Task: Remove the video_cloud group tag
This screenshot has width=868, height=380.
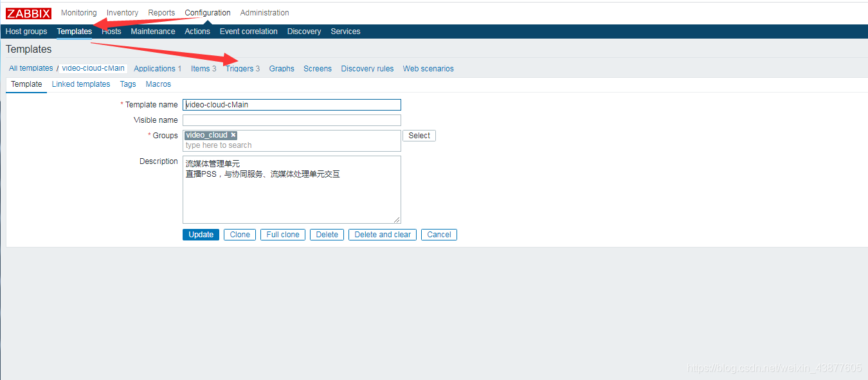Action: tap(233, 135)
